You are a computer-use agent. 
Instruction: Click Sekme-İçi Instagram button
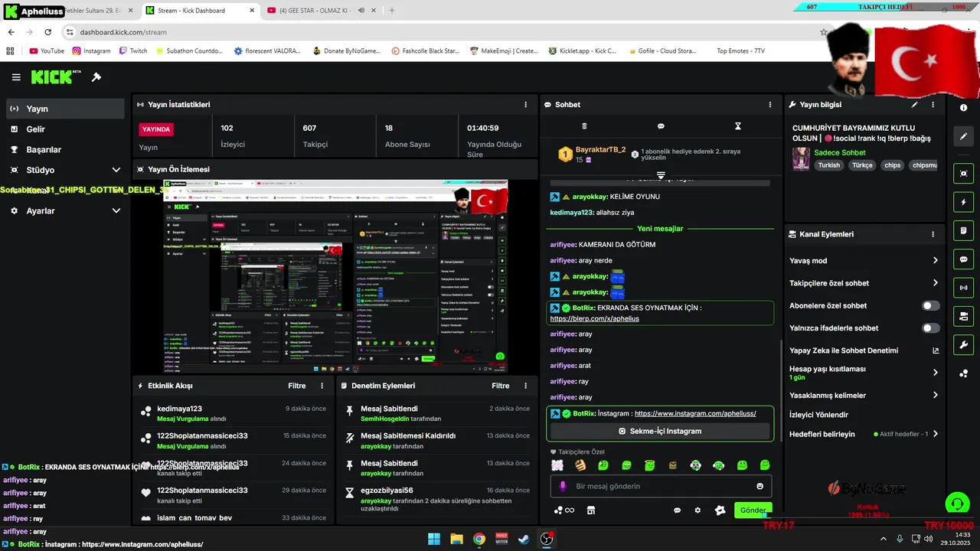660,431
